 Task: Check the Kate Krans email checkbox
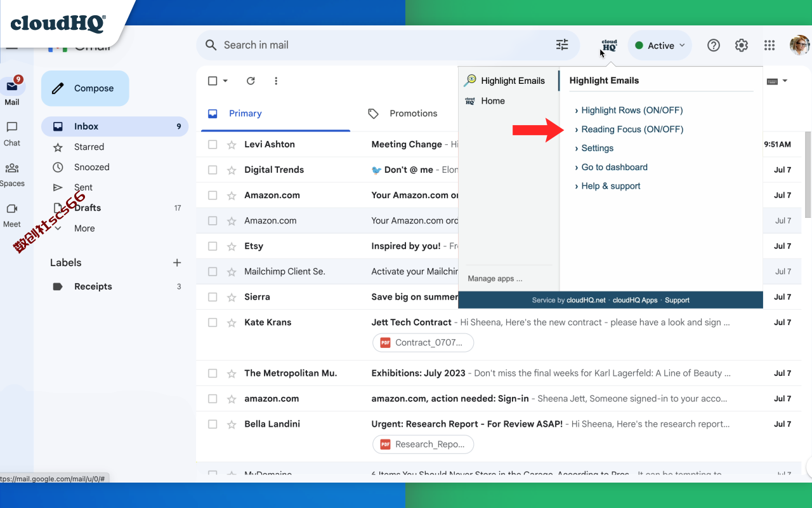tap(213, 322)
